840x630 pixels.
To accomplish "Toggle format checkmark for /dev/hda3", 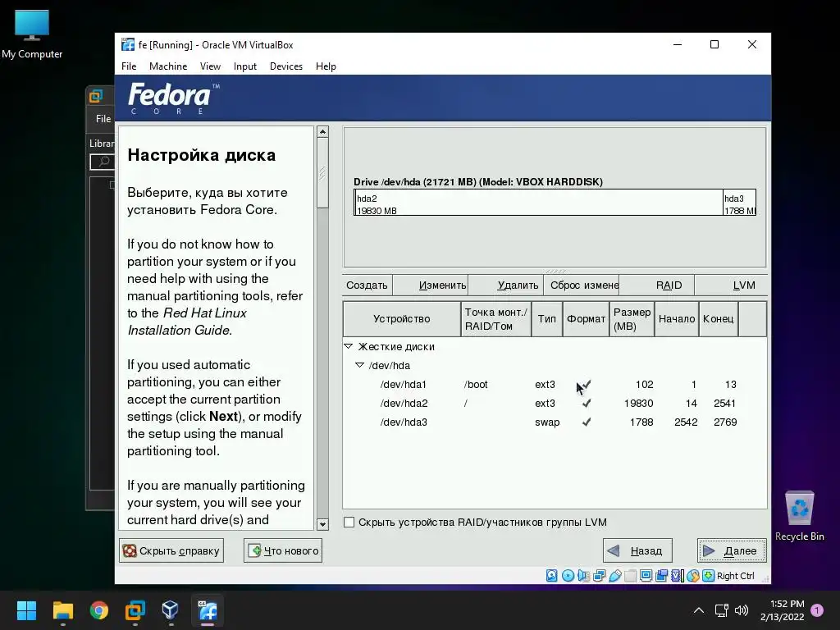I will (587, 422).
